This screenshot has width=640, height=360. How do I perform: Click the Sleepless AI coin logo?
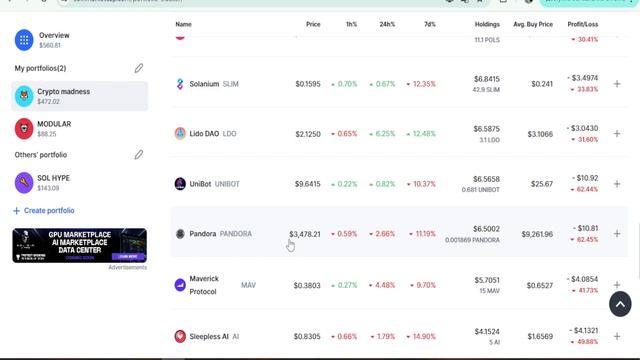(180, 336)
